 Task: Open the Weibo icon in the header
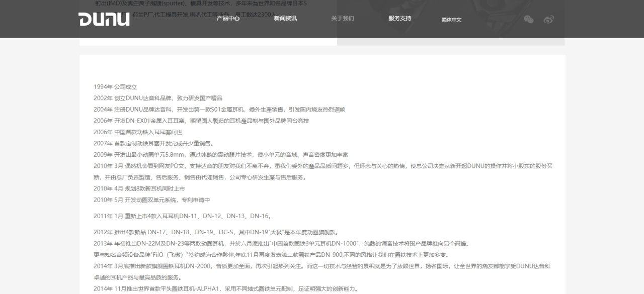(x=549, y=19)
